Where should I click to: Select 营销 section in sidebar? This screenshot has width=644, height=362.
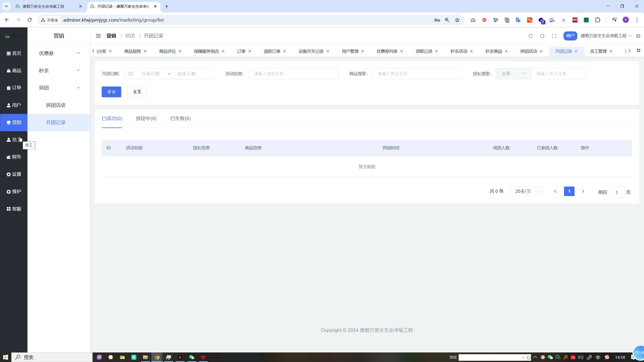pyautogui.click(x=14, y=122)
